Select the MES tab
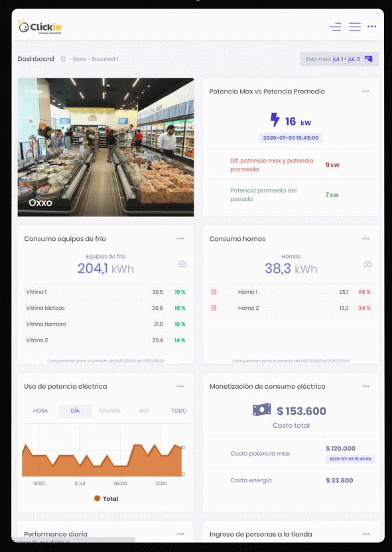Viewport: 392px width, 552px height. point(145,411)
